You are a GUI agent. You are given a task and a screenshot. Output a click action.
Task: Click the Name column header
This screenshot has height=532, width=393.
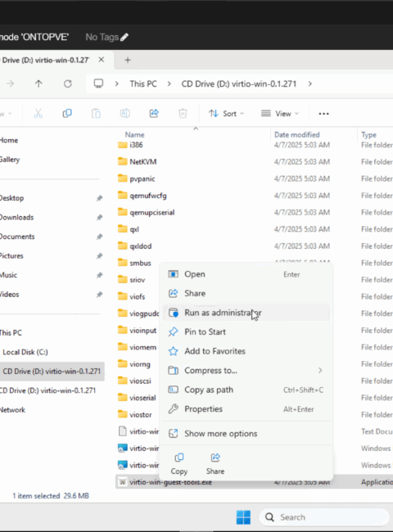[135, 135]
